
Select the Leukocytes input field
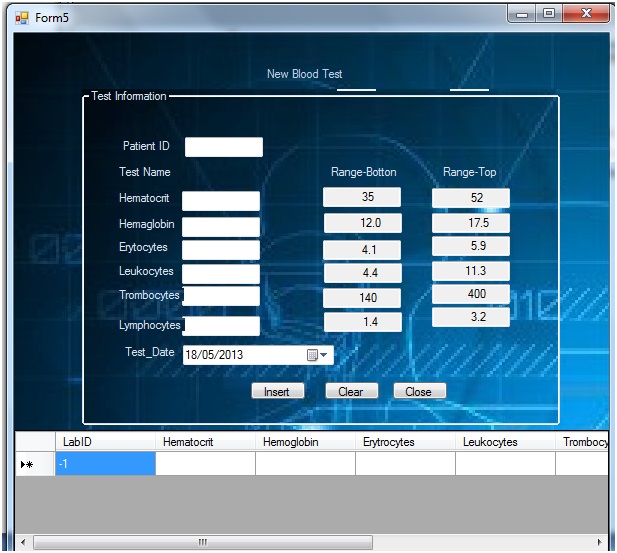point(220,273)
